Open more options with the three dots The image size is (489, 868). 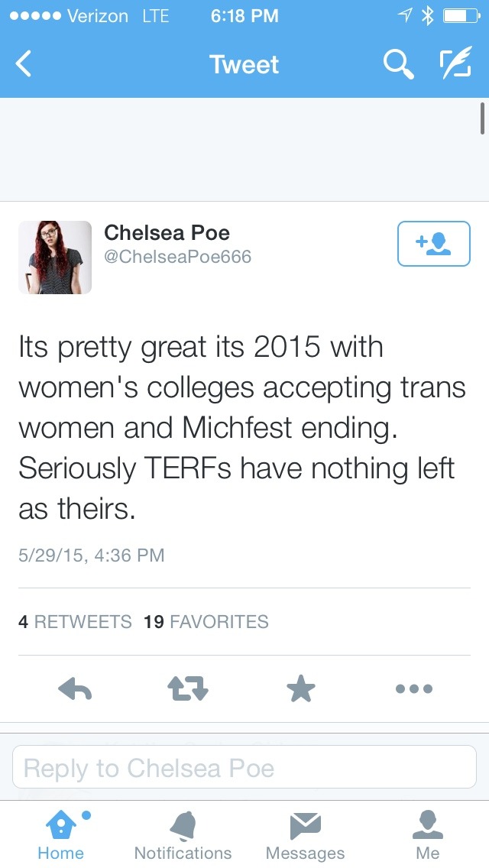coord(414,689)
